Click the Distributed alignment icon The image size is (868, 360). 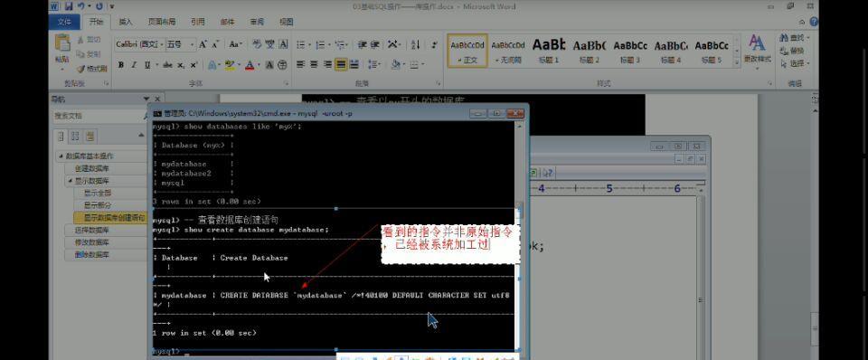[x=354, y=64]
